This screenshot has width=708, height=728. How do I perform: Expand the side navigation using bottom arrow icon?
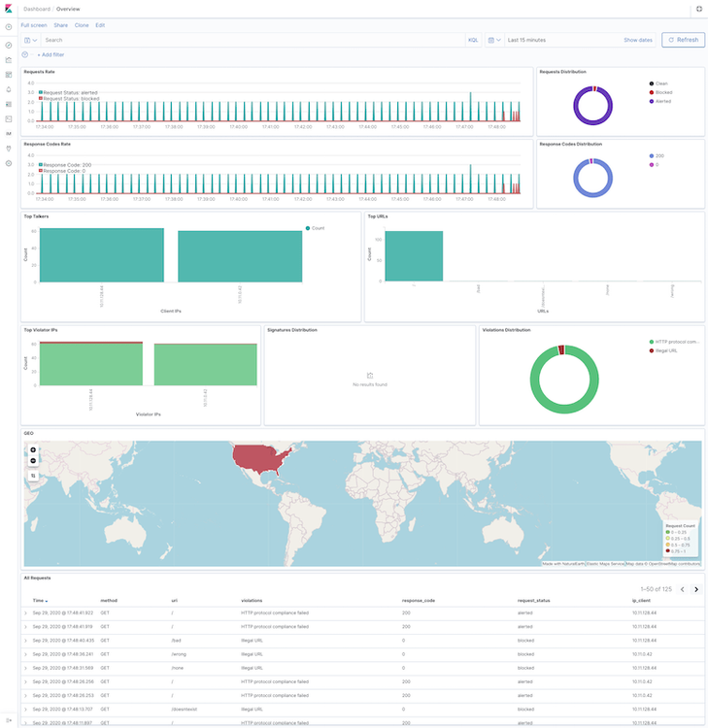coord(9,719)
